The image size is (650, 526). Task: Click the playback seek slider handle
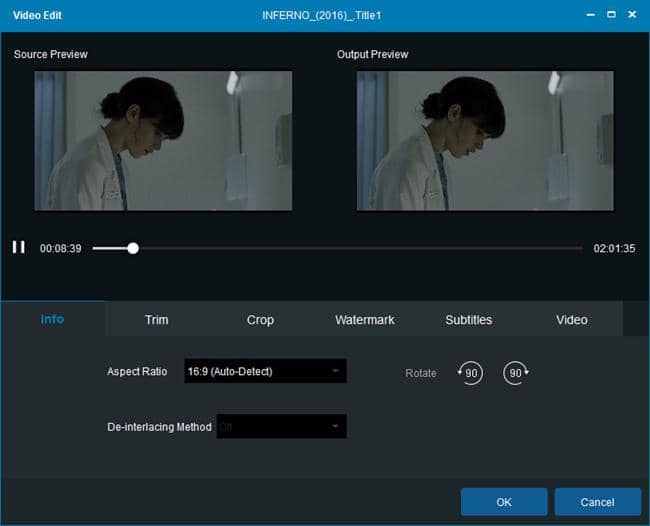click(133, 248)
